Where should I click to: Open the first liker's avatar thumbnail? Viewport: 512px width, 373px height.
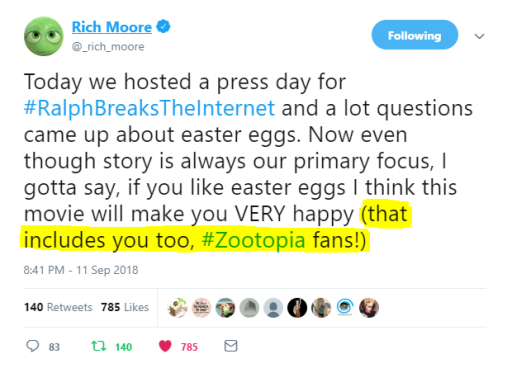[177, 307]
